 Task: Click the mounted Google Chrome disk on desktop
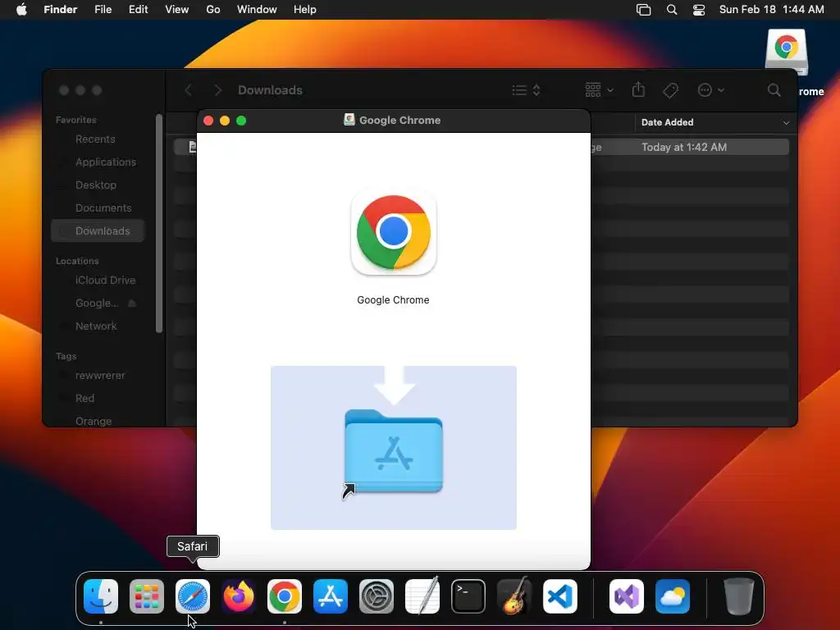click(787, 52)
